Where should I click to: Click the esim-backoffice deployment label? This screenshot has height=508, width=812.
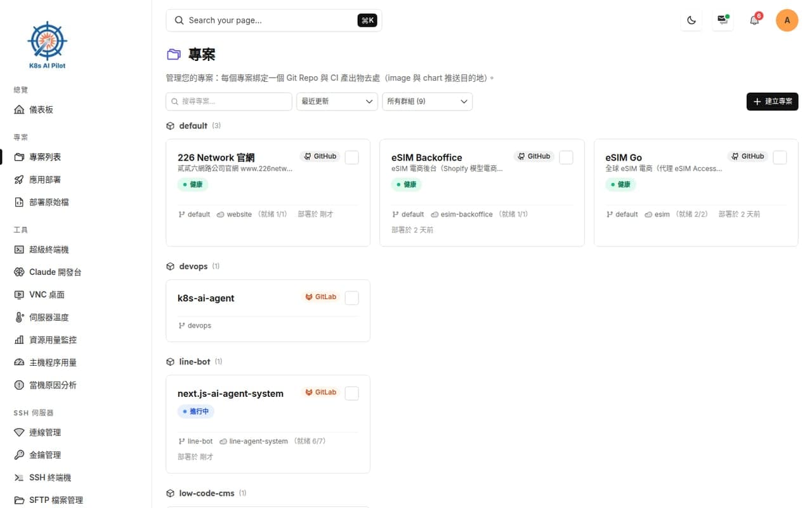pos(466,215)
